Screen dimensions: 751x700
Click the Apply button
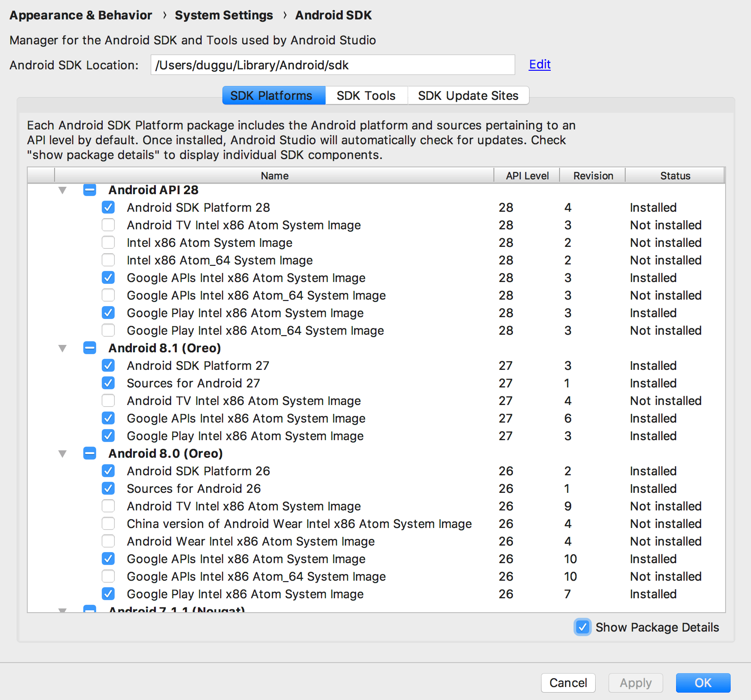pos(635,683)
